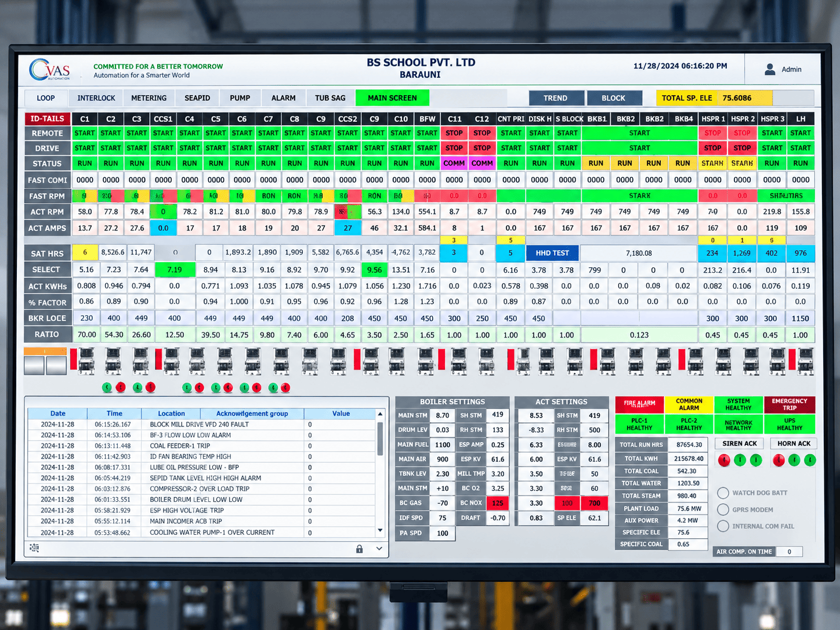The image size is (840, 630).
Task: Expand the chevron below the alarm list
Action: [x=379, y=549]
